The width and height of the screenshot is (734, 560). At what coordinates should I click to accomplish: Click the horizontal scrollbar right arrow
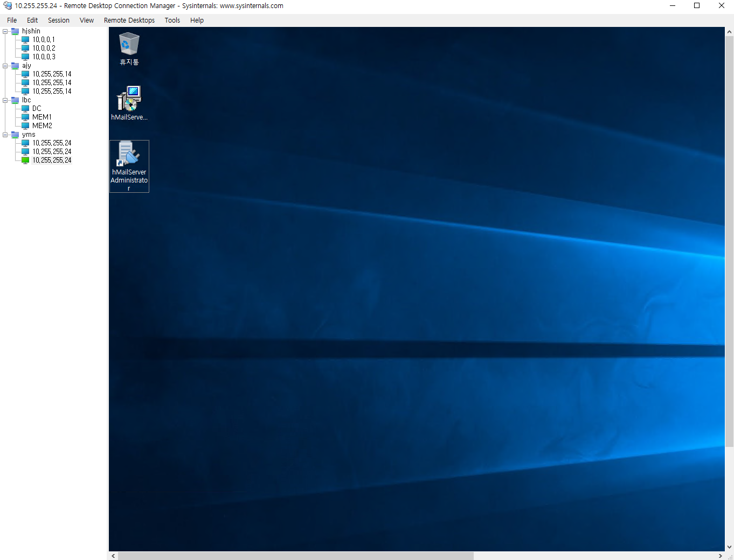tap(721, 556)
